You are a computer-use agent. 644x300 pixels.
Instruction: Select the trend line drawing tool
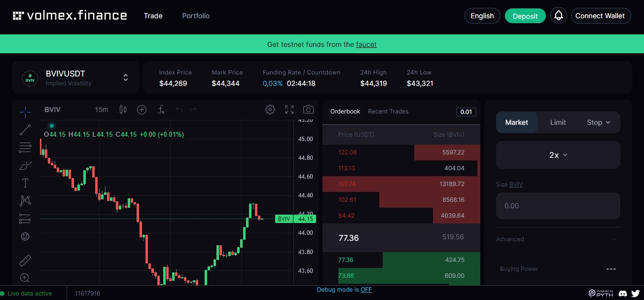pyautogui.click(x=25, y=130)
